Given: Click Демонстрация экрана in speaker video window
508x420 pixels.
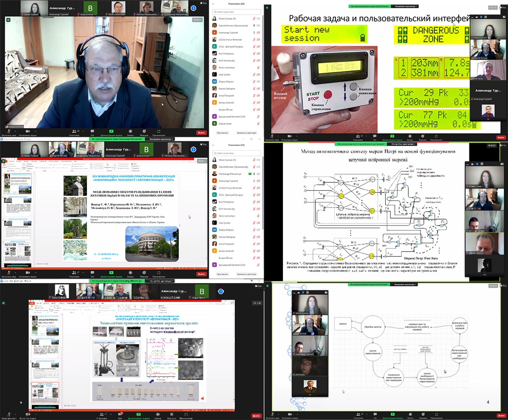Looking at the screenshot, I should tap(111, 133).
